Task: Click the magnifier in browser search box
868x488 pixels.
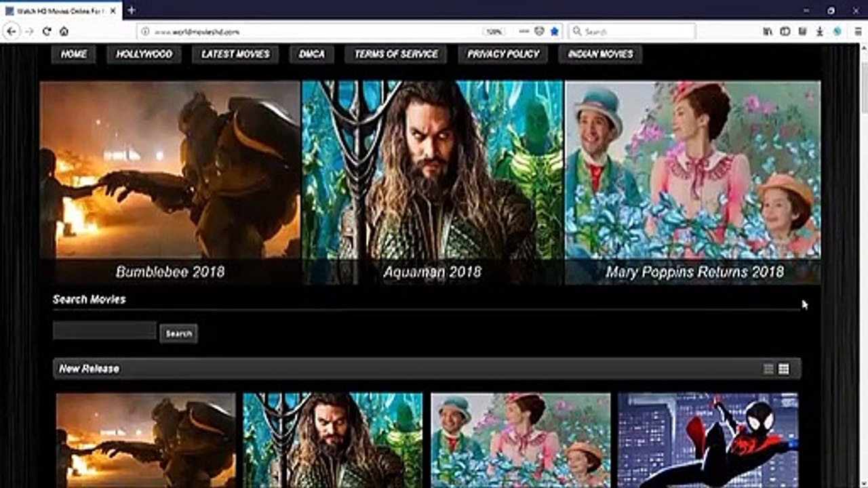Action: (x=577, y=31)
